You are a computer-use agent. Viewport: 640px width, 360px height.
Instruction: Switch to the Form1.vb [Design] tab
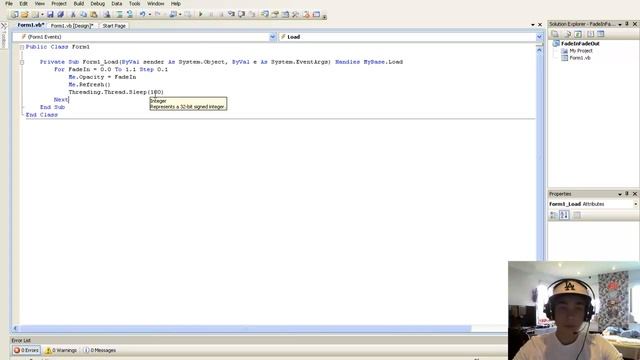click(72, 26)
